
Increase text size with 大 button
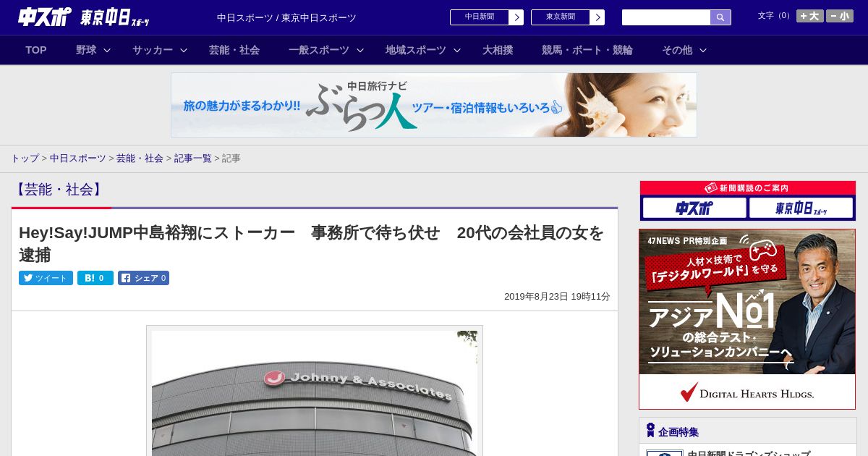(809, 16)
